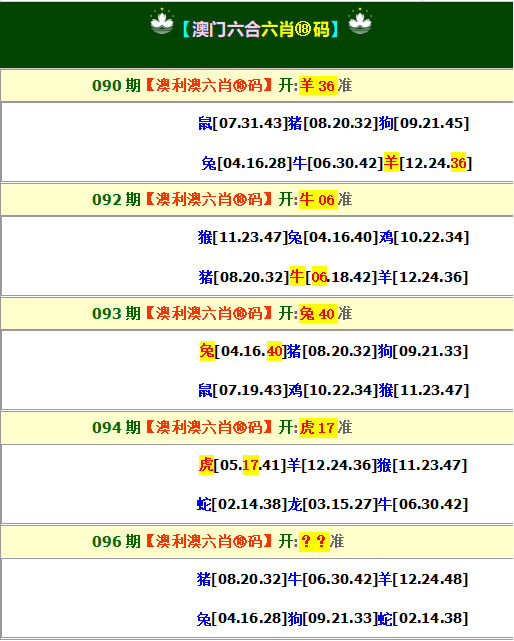Screen dimensions: 514x641
Task: Click 龙[03.15.27] in the 094 period
Action: click(332, 504)
